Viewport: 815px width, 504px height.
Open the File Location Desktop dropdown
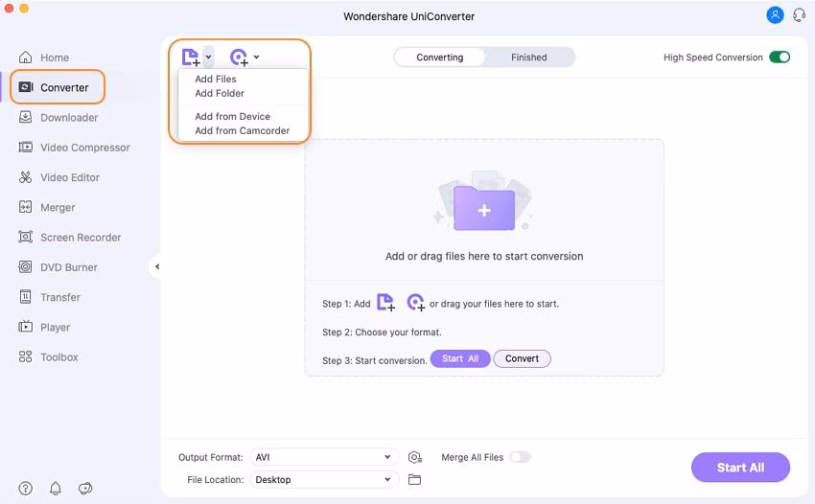tap(324, 479)
